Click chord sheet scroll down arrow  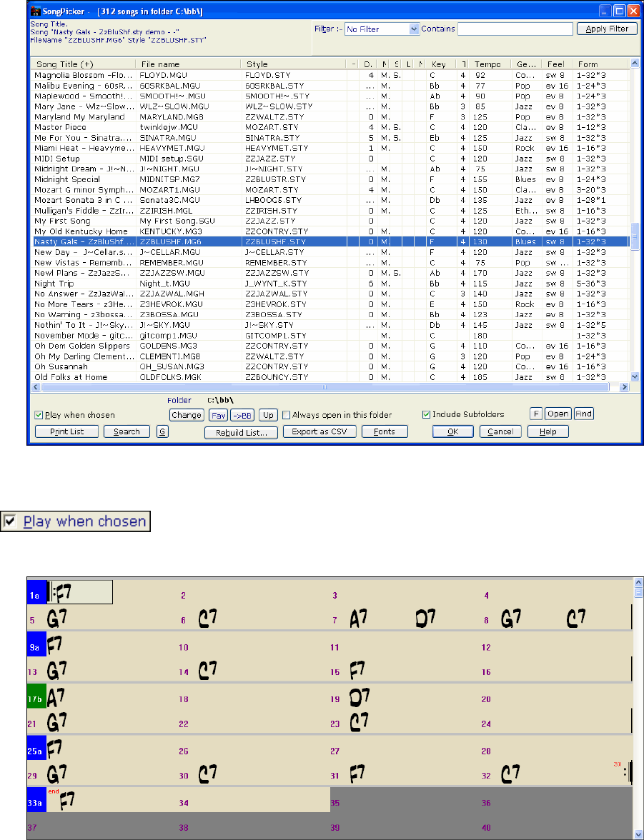click(638, 834)
